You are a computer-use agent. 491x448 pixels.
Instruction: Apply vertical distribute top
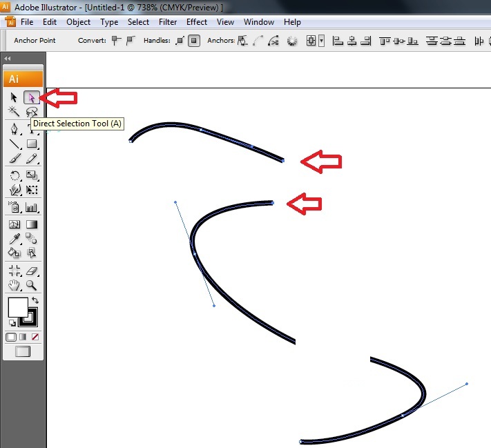point(432,41)
